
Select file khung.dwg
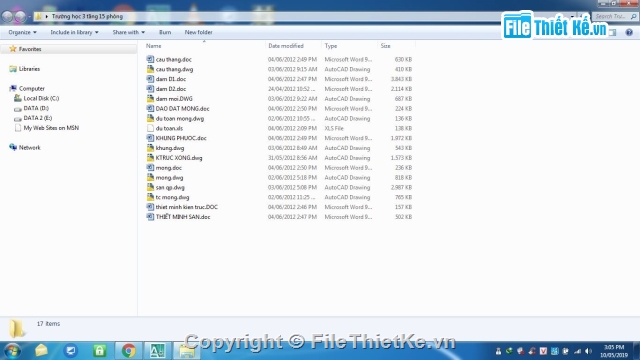pos(170,148)
